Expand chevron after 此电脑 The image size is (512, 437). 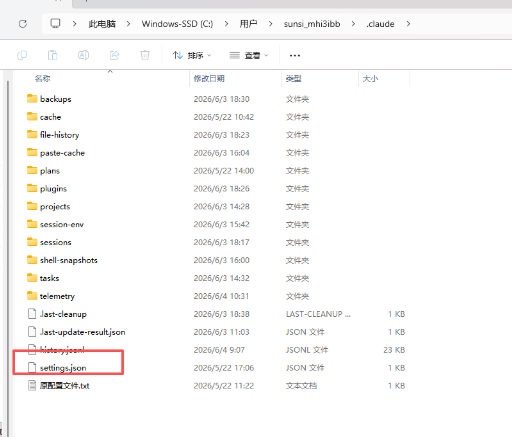pos(128,24)
